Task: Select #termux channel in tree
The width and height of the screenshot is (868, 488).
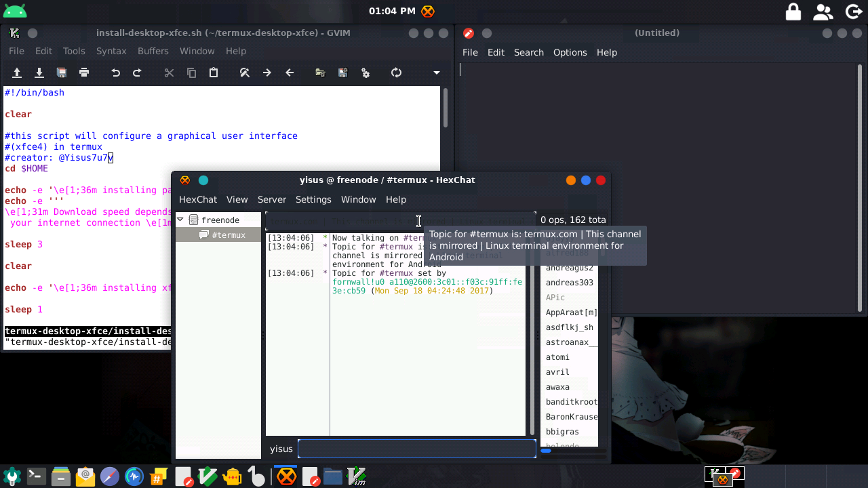Action: pos(228,235)
